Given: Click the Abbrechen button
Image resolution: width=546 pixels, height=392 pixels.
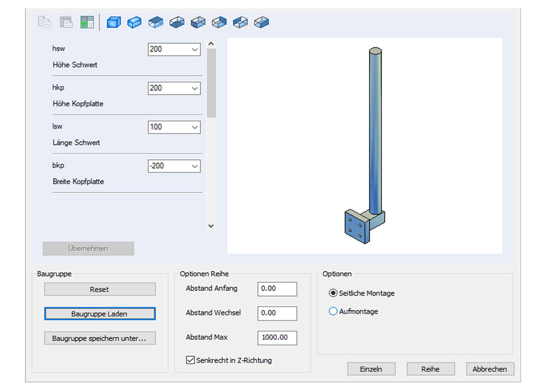Looking at the screenshot, I should [x=490, y=369].
